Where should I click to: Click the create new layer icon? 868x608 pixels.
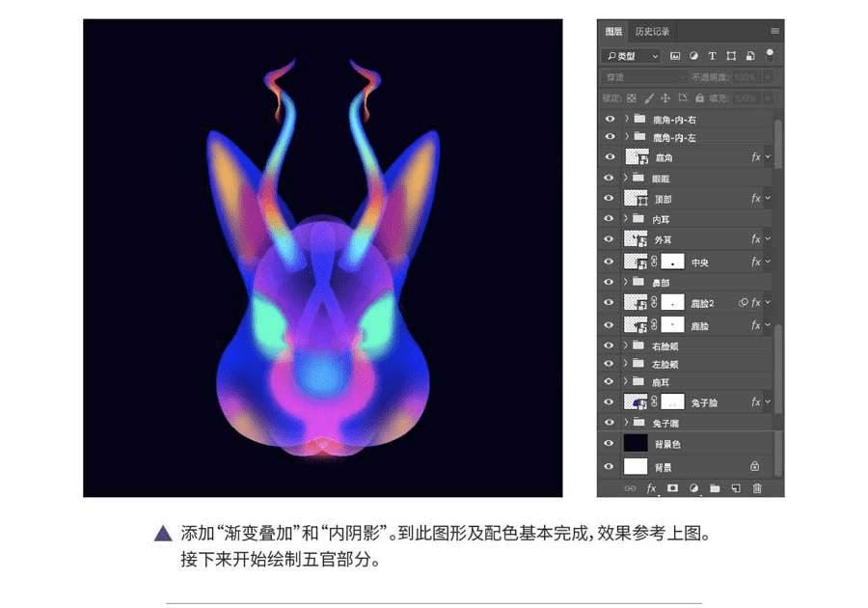point(736,488)
